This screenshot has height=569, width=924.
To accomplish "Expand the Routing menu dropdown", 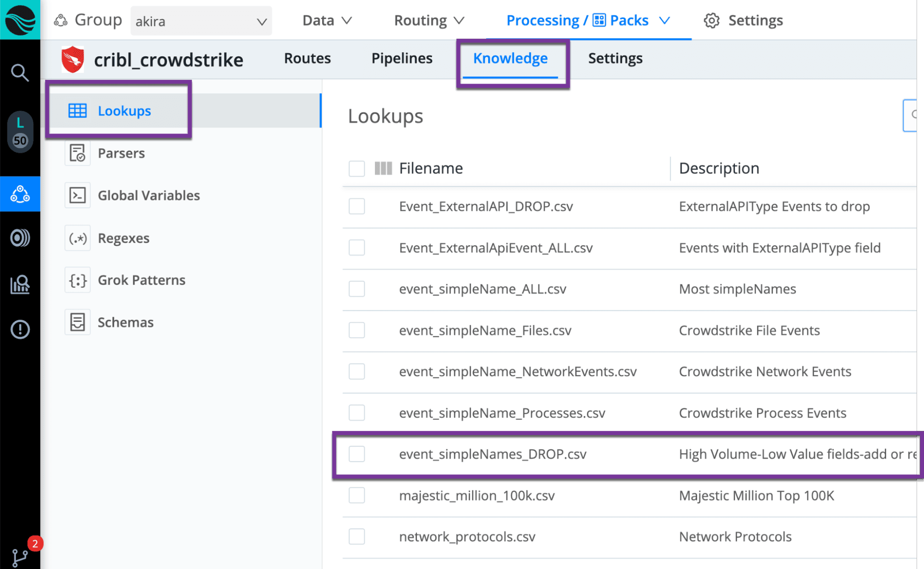I will pyautogui.click(x=428, y=20).
